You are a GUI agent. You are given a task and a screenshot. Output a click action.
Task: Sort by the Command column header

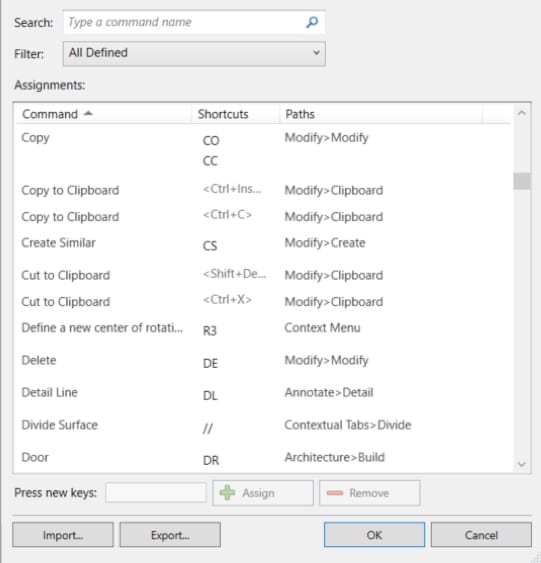coord(103,114)
